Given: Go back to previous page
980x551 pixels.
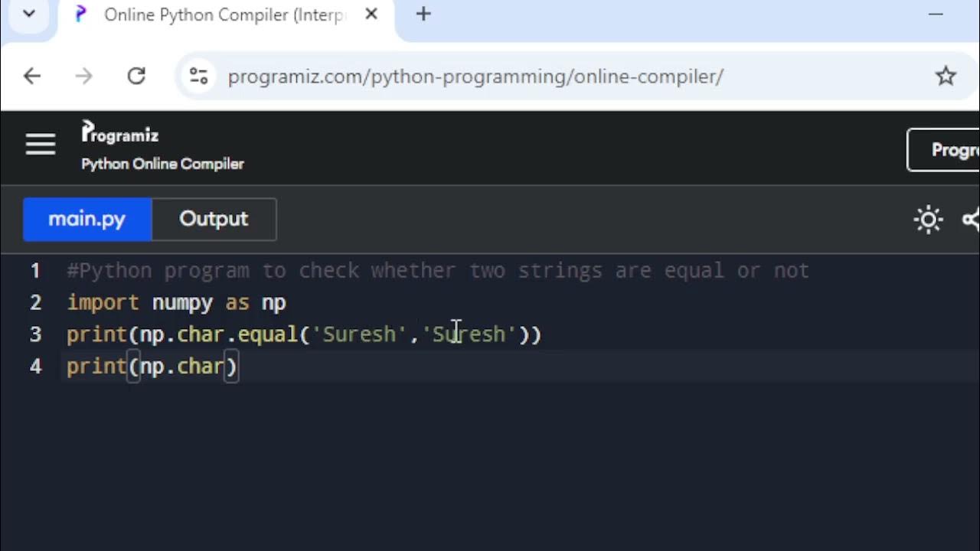Looking at the screenshot, I should (32, 76).
